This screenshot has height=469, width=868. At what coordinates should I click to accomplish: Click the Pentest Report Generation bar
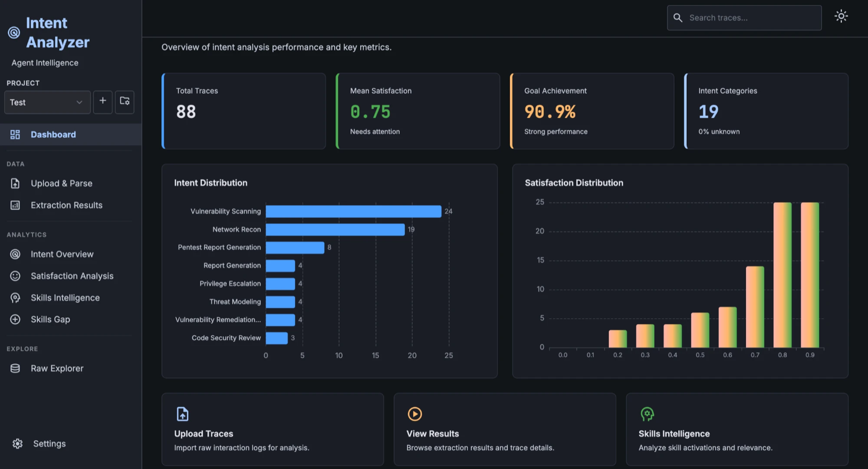click(x=295, y=248)
